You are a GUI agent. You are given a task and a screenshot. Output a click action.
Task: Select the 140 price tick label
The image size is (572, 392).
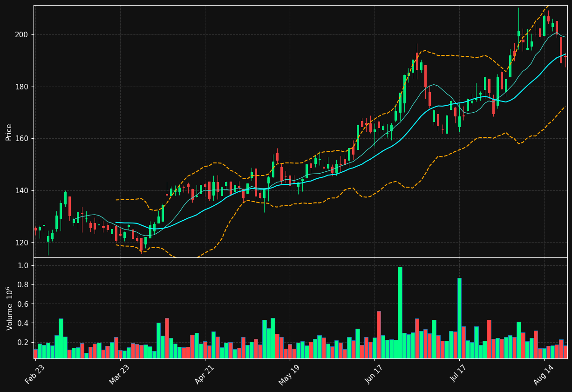click(x=22, y=191)
